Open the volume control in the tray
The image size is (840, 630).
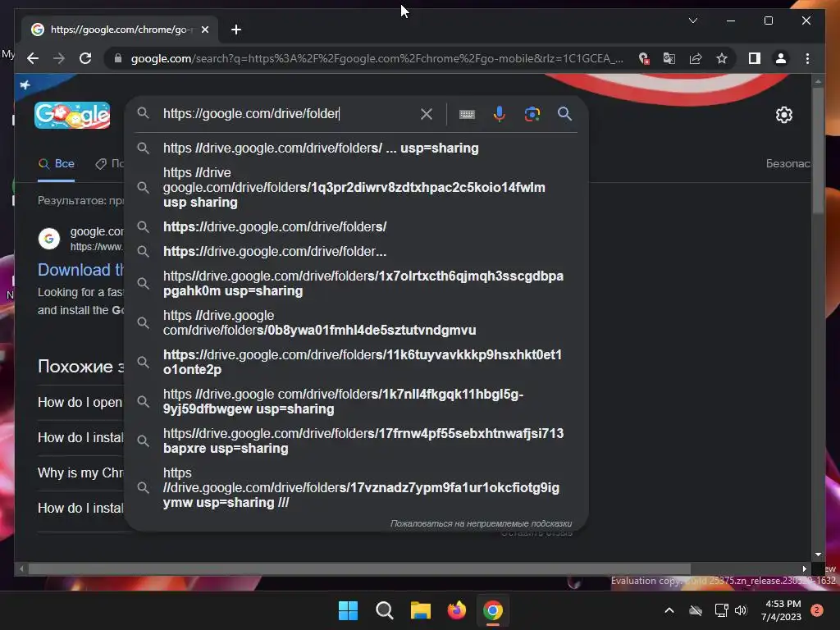[741, 610]
